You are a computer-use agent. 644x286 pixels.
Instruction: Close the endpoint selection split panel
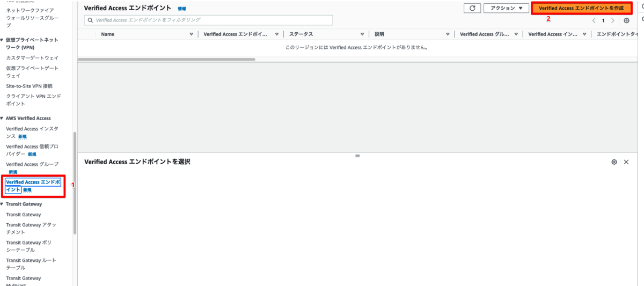point(626,162)
